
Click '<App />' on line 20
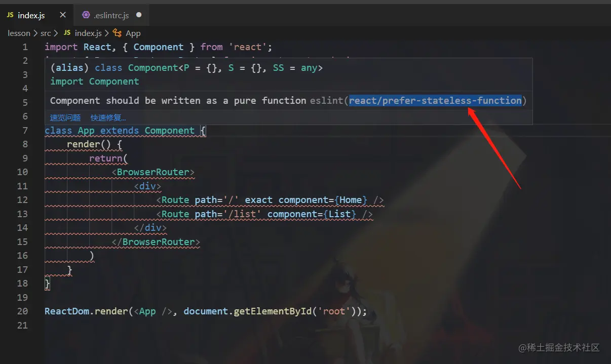point(153,311)
